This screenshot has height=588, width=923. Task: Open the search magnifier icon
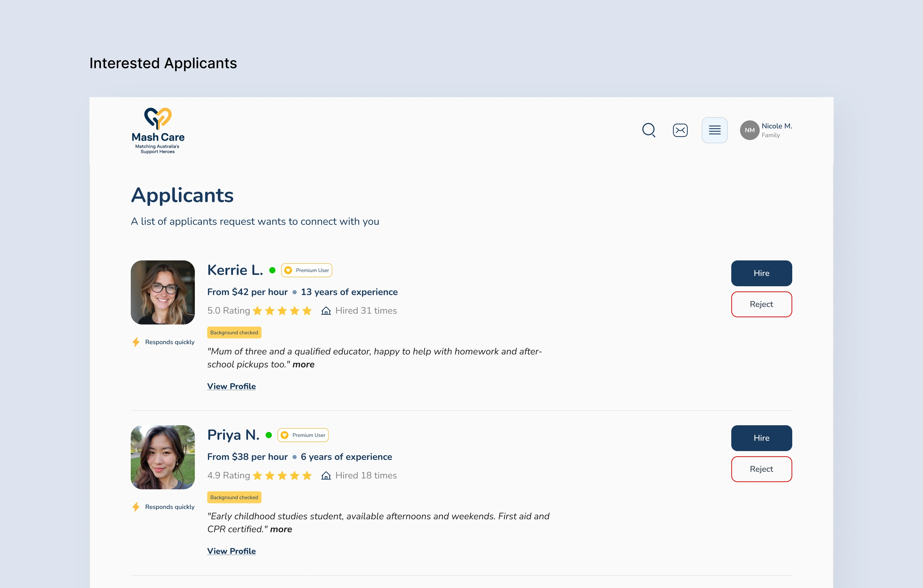tap(649, 130)
